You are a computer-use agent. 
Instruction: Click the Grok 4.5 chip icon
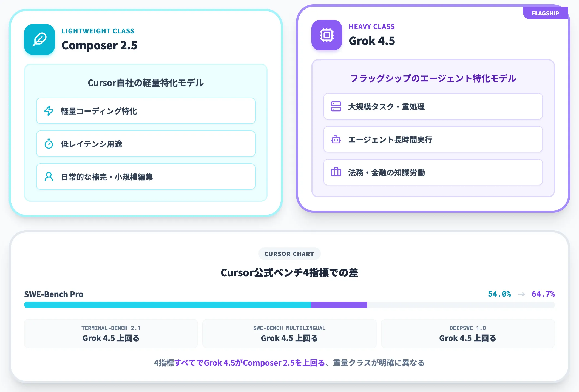pyautogui.click(x=327, y=35)
